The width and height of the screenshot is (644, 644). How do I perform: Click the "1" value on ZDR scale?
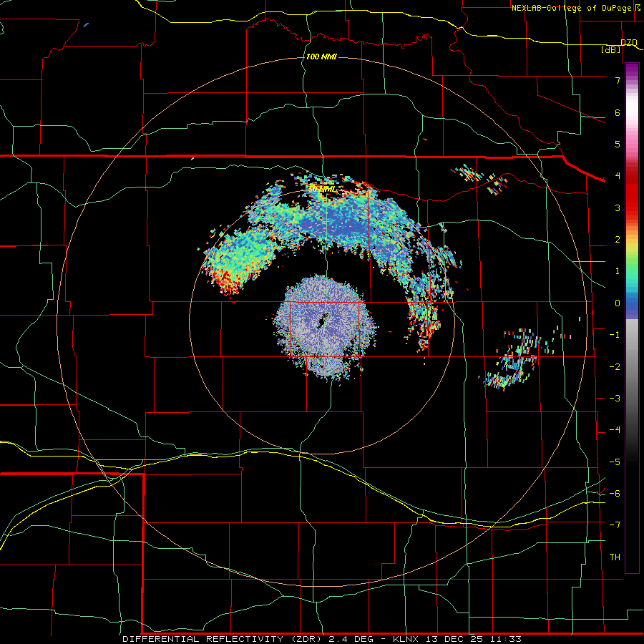[x=618, y=271]
